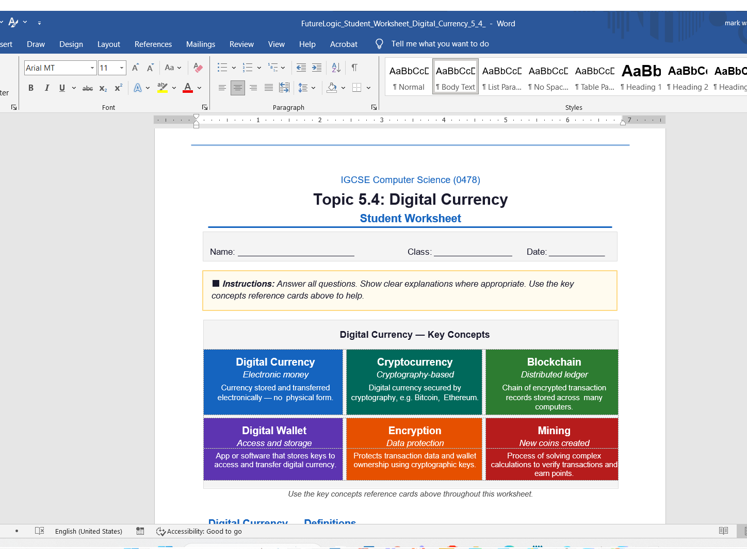The height and width of the screenshot is (560, 747).
Task: Apply multilevel list
Action: 273,68
